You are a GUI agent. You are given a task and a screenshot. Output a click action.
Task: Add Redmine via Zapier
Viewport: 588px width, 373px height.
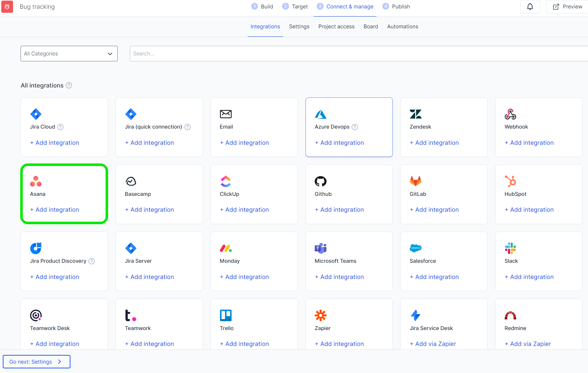(x=528, y=344)
